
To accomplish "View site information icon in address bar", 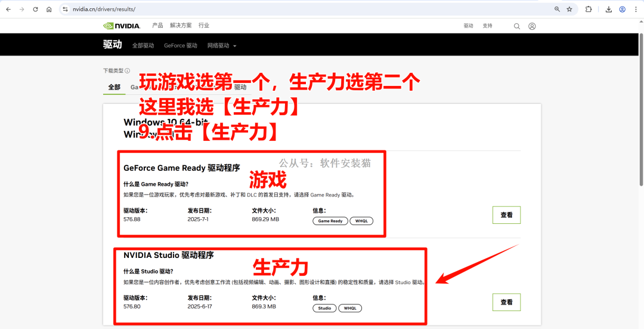I will (x=66, y=9).
